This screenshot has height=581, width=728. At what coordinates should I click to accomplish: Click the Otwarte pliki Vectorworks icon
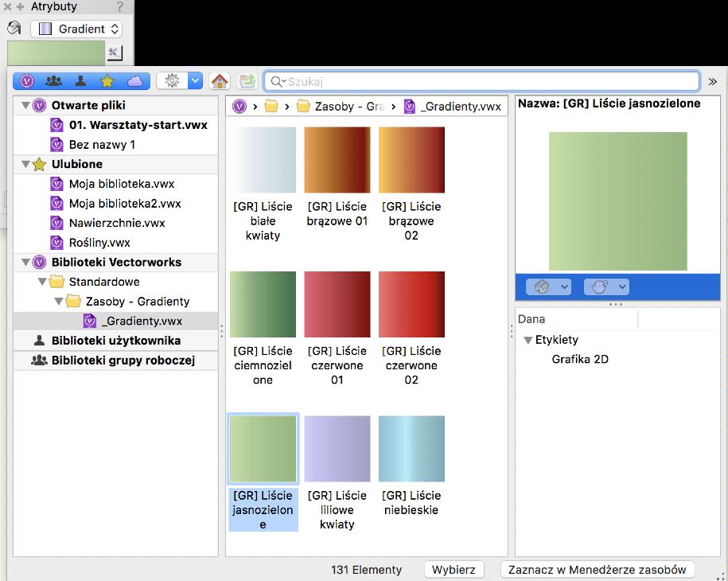point(40,105)
